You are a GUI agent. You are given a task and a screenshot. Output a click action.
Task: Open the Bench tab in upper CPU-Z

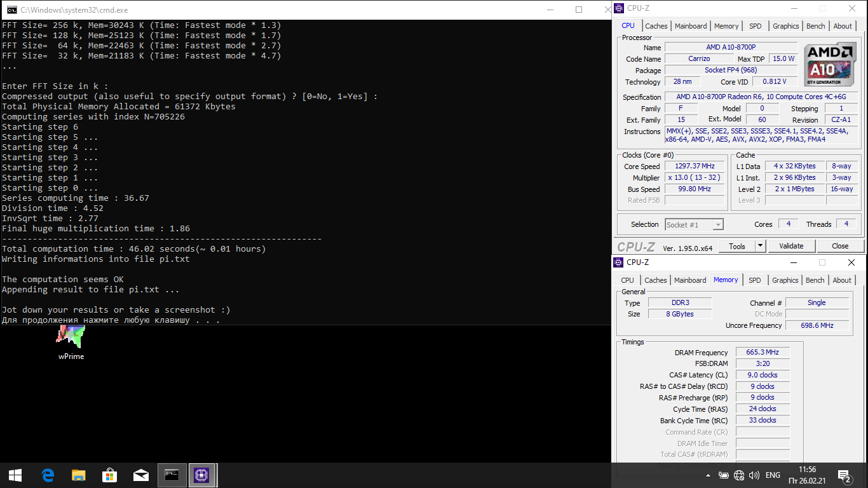coord(816,26)
